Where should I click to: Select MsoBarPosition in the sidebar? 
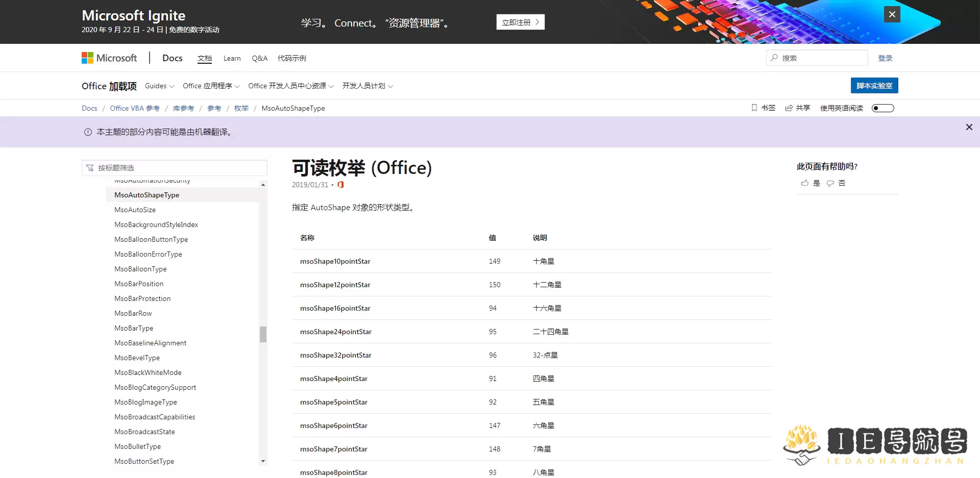[x=139, y=284]
